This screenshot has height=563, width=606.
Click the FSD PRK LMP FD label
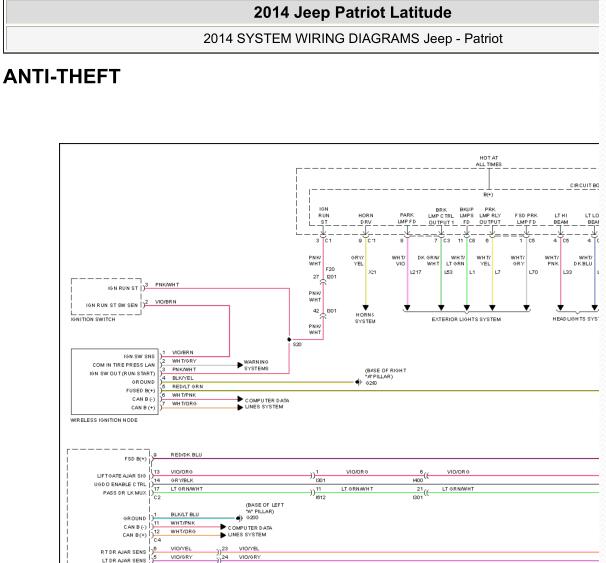526,219
